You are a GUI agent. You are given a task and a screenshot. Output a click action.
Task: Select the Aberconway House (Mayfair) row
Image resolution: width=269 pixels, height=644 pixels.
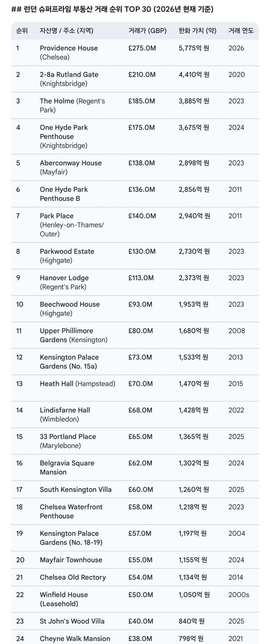point(71,167)
